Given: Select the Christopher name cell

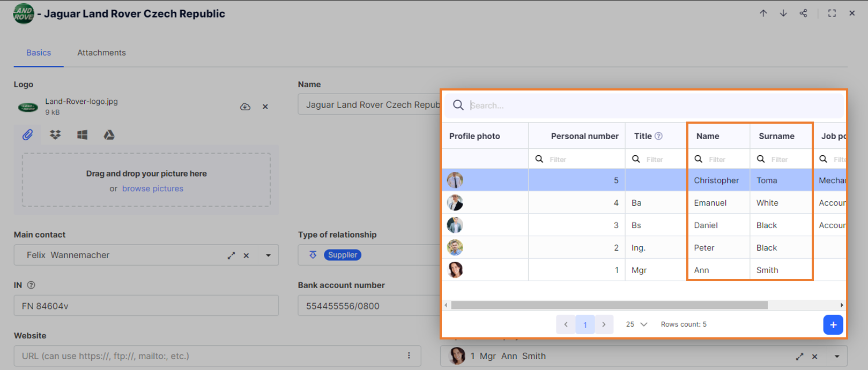Looking at the screenshot, I should pyautogui.click(x=718, y=180).
